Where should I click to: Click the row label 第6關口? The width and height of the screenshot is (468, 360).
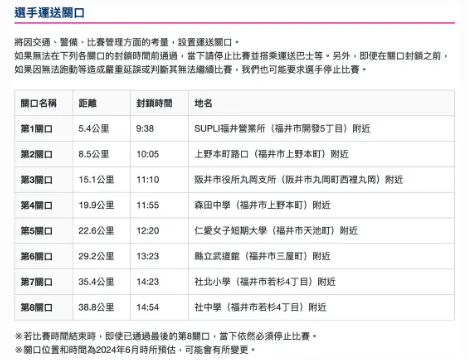pos(36,256)
